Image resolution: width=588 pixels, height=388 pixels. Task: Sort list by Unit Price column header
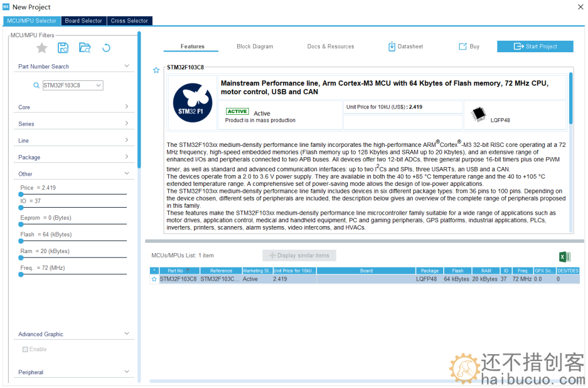[x=295, y=271]
